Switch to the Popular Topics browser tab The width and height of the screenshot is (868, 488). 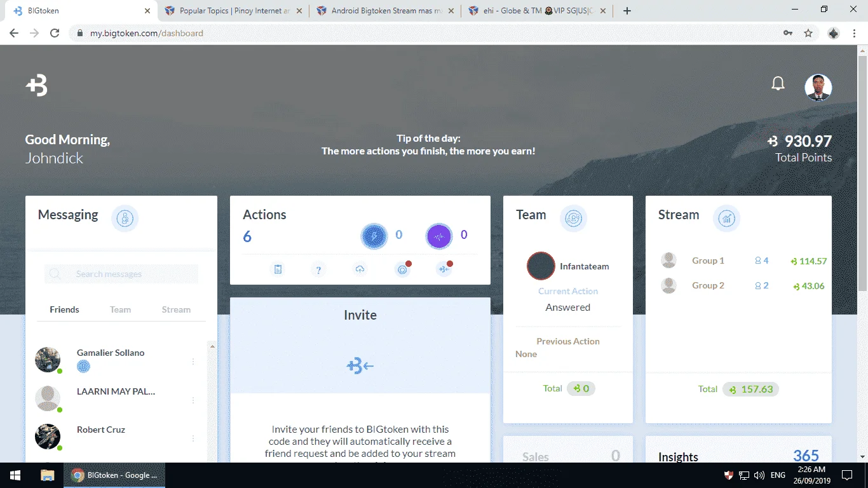[x=234, y=11]
